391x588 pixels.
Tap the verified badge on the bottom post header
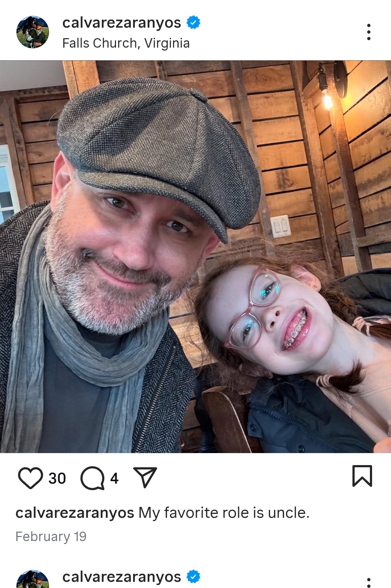point(193,576)
